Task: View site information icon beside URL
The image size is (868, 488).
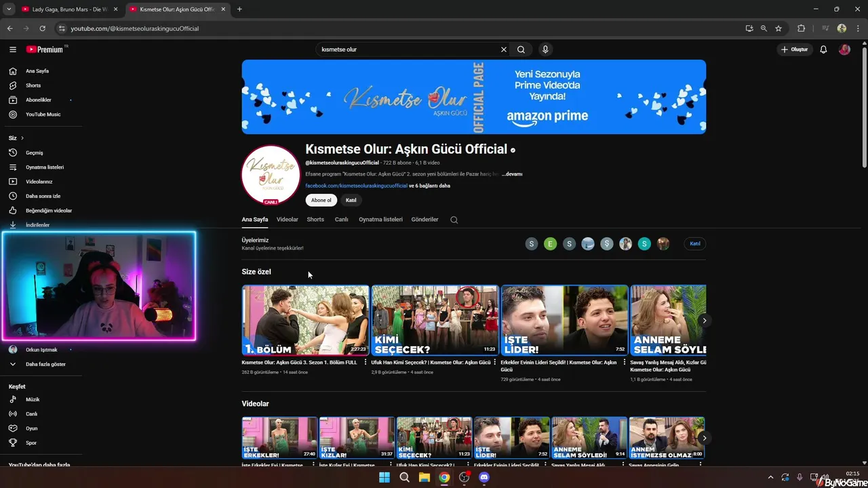Action: coord(62,28)
